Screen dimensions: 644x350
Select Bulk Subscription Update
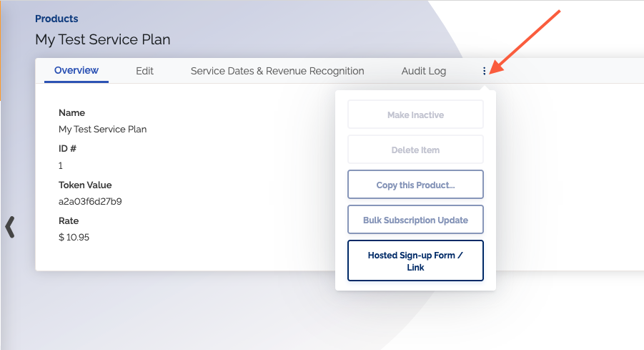415,220
